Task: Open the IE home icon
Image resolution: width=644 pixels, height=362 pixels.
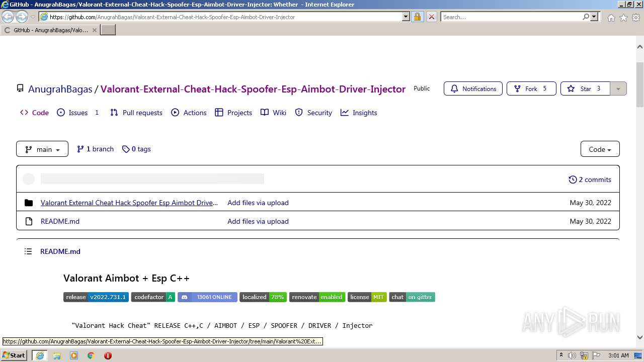Action: coord(611,18)
